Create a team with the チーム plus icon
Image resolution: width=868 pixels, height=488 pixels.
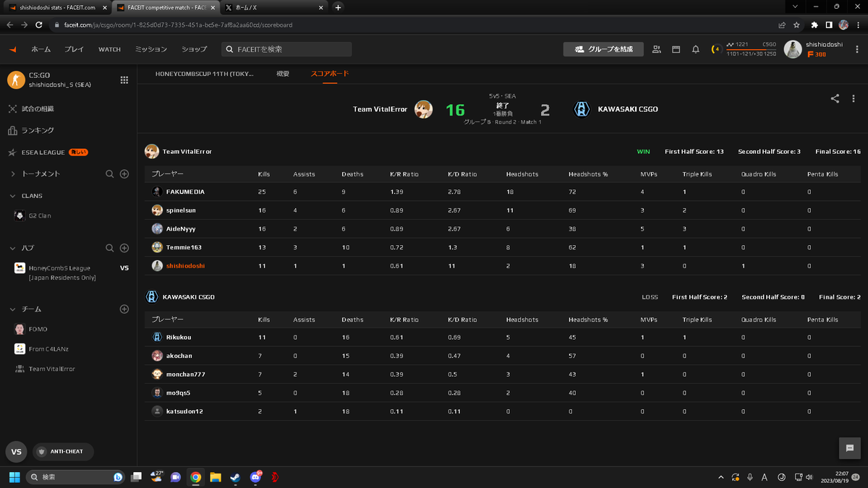pyautogui.click(x=124, y=309)
